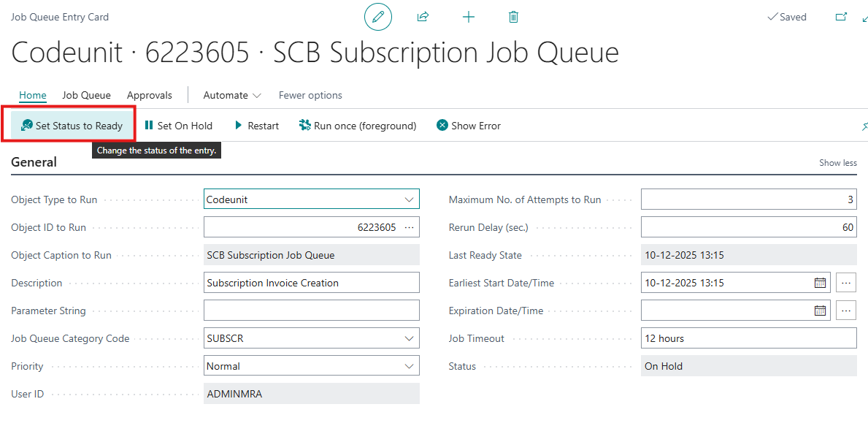This screenshot has width=868, height=434.
Task: Run once in foreground
Action: click(358, 126)
